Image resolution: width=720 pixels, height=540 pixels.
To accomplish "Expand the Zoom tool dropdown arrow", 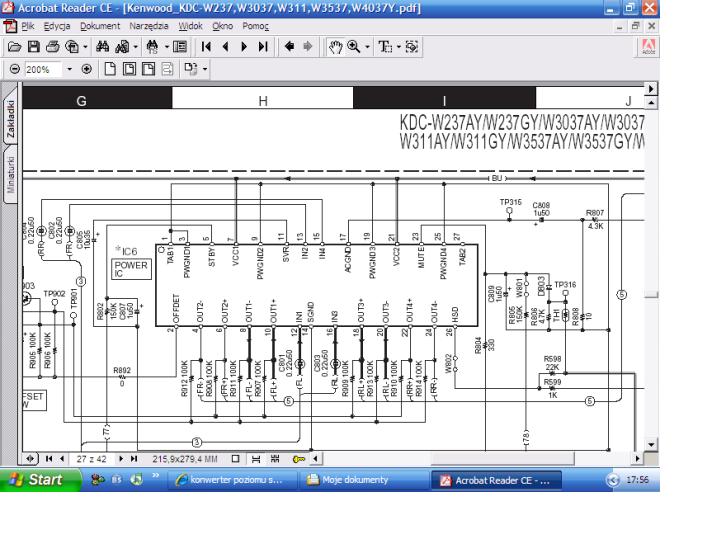I will pyautogui.click(x=367, y=47).
